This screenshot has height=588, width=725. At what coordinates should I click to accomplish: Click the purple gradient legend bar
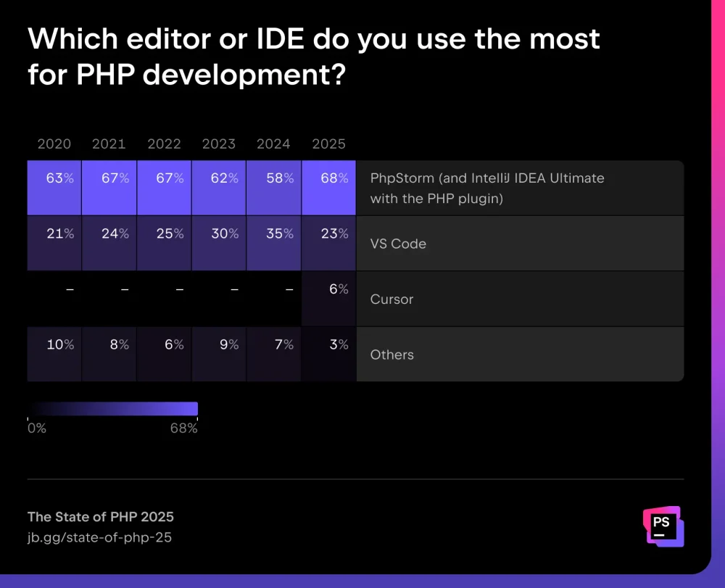point(112,409)
